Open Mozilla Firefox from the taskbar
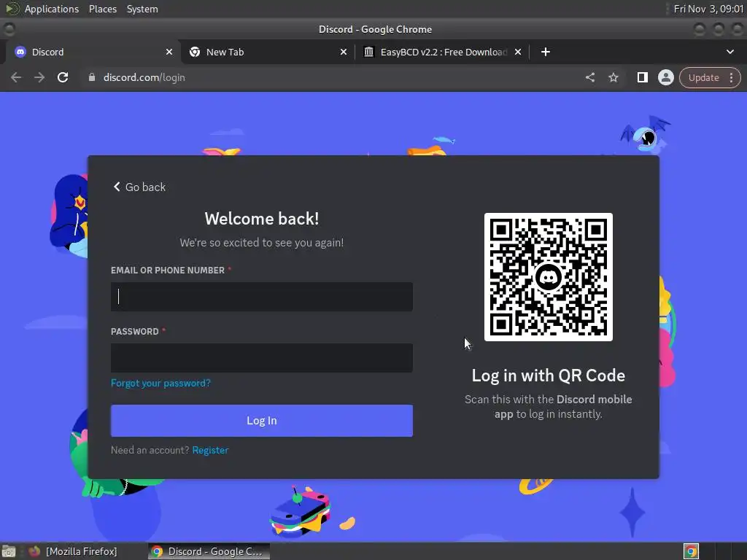 72,551
